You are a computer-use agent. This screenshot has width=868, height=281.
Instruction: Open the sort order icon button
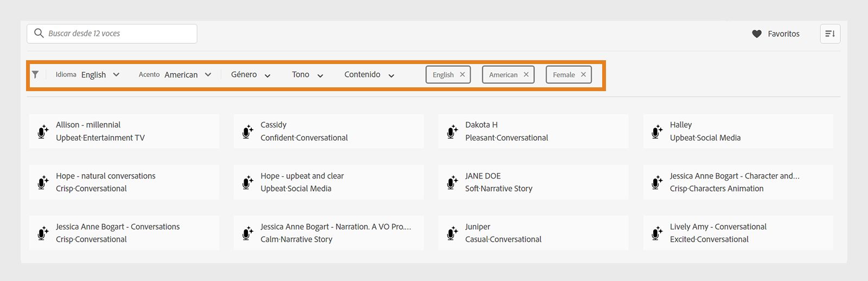830,34
